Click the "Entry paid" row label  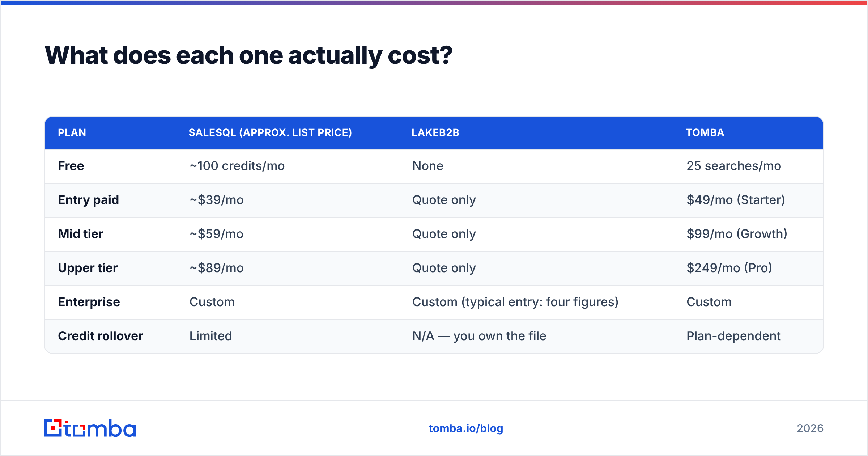click(x=89, y=200)
